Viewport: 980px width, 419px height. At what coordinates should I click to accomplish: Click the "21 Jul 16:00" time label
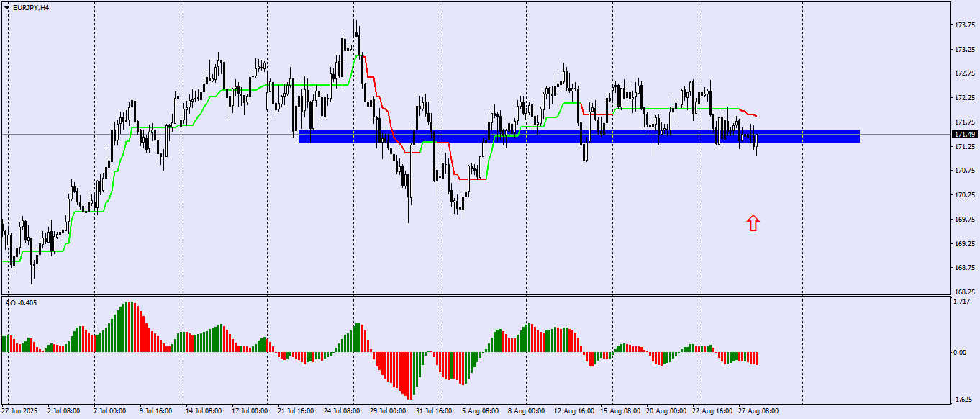click(x=295, y=412)
